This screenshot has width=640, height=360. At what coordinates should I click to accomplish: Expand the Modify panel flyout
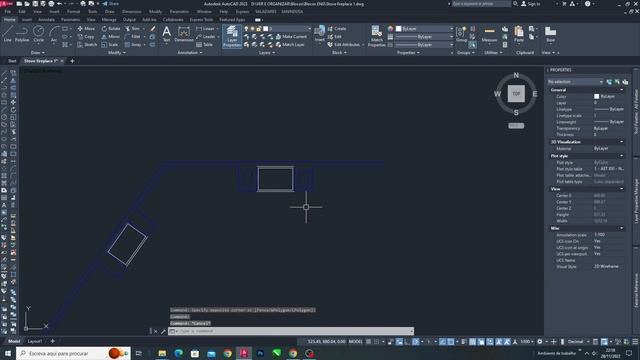click(117, 53)
